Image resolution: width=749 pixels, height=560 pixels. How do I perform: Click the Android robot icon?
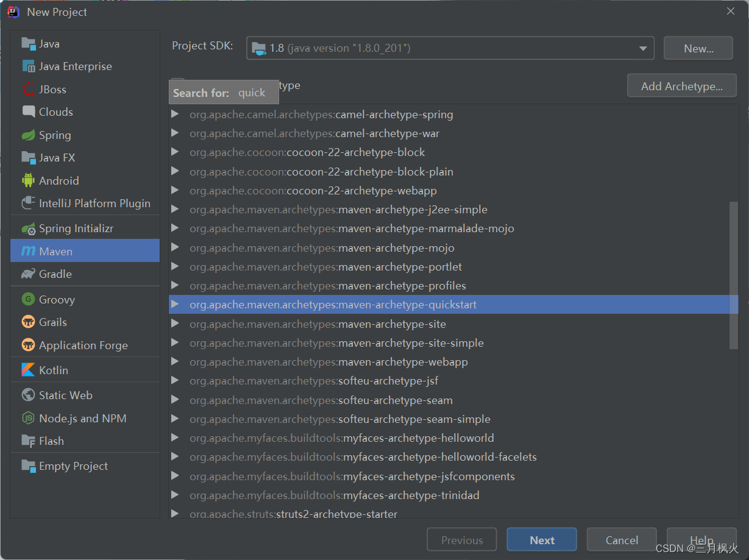pyautogui.click(x=29, y=180)
